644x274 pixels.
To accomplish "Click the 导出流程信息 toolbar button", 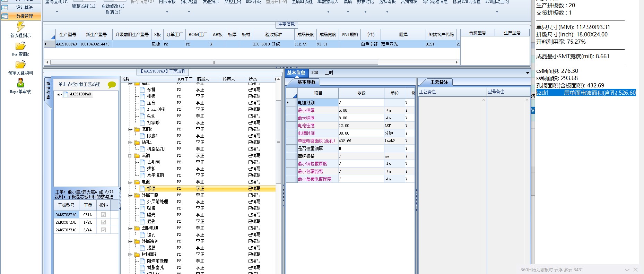I will point(435,2).
